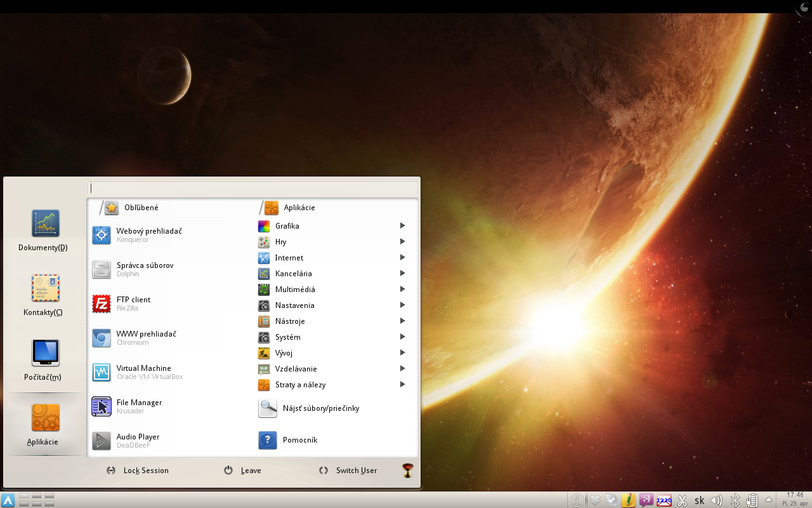Click the Nastavenia category icon
This screenshot has height=508, width=812.
click(x=264, y=305)
